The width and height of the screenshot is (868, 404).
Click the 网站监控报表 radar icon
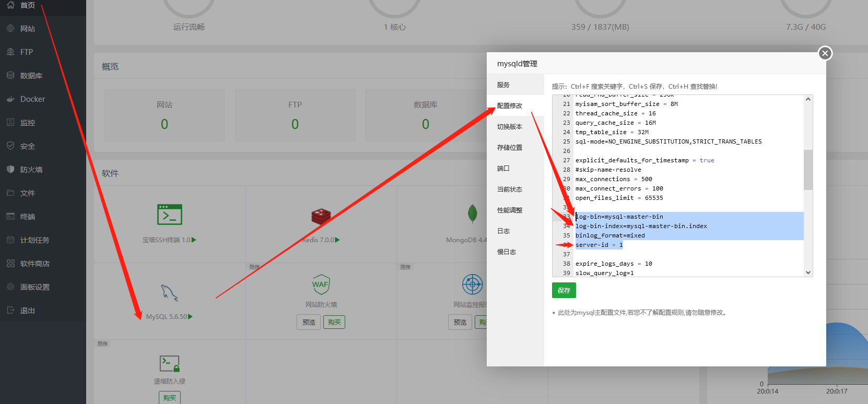pyautogui.click(x=473, y=284)
